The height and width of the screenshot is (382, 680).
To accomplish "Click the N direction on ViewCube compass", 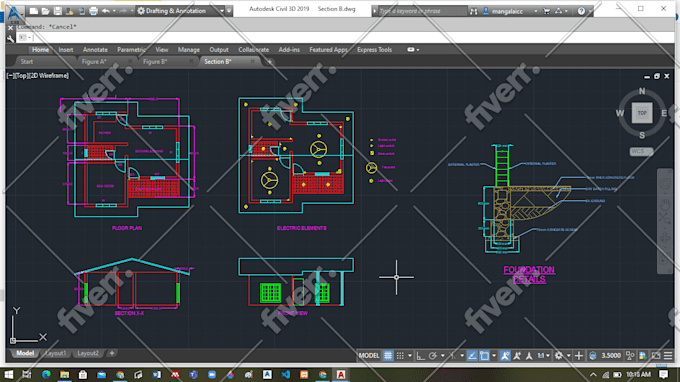I will [x=642, y=91].
